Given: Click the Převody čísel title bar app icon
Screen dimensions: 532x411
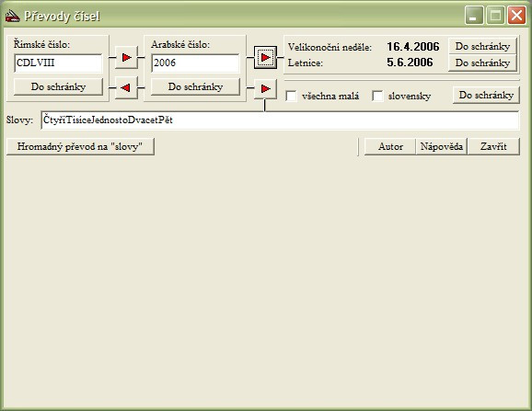Looking at the screenshot, I should click(x=13, y=16).
